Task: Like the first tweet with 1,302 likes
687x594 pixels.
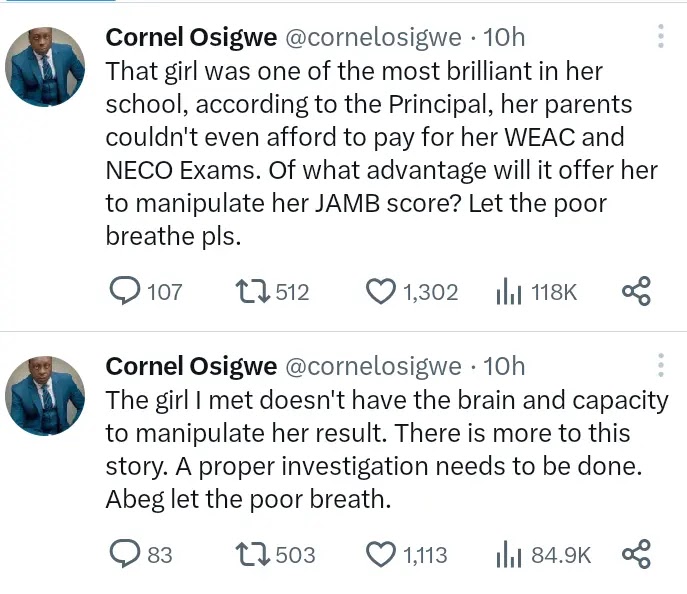Action: tap(380, 291)
